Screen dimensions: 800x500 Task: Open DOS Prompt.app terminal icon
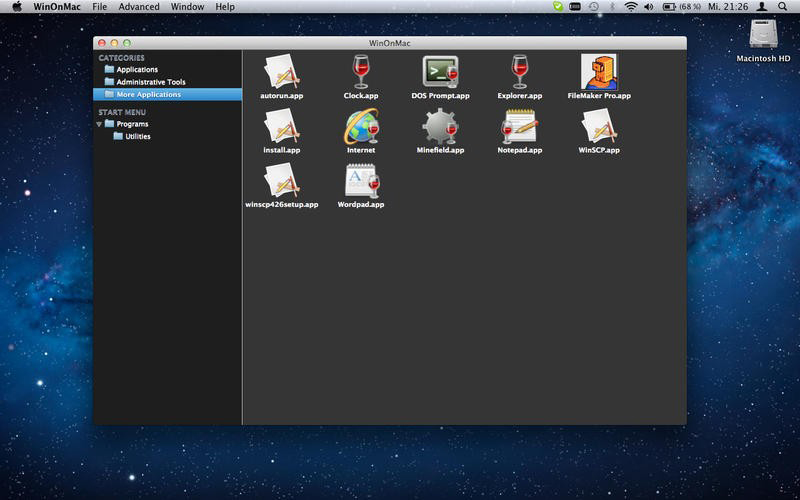[440, 71]
